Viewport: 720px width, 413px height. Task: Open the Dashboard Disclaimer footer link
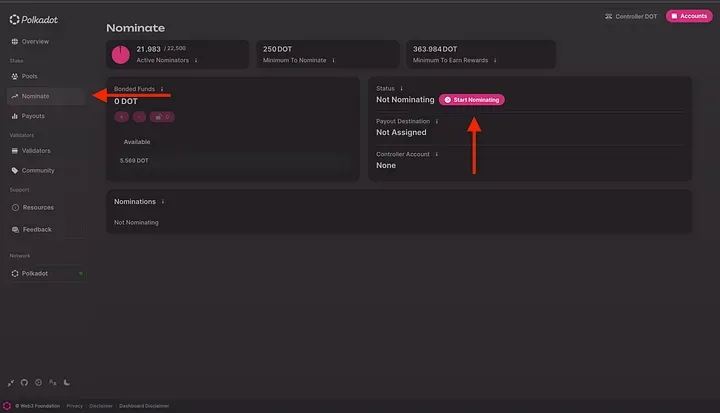[x=144, y=406]
